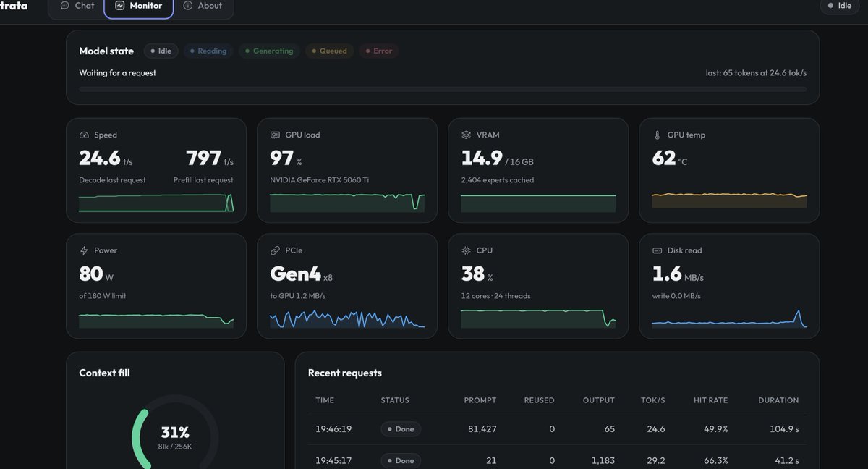Click the processor icon on the CPU card
This screenshot has height=469, width=868.
tap(466, 250)
